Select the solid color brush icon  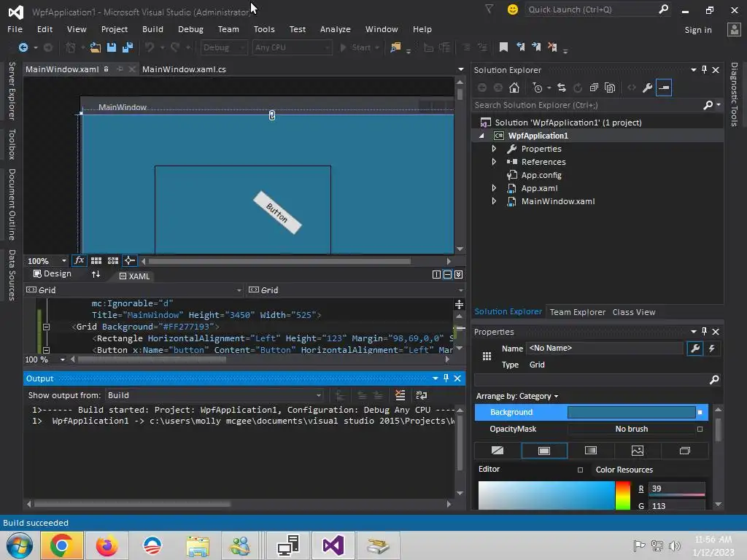[544, 451]
